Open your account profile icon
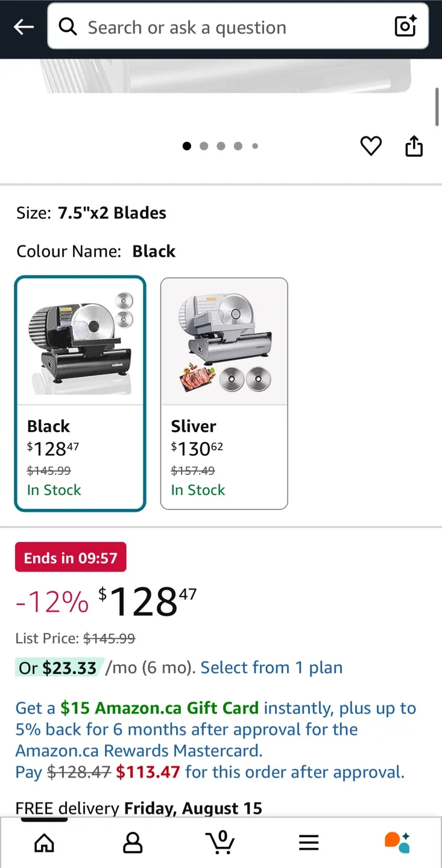442x868 pixels. tap(132, 843)
